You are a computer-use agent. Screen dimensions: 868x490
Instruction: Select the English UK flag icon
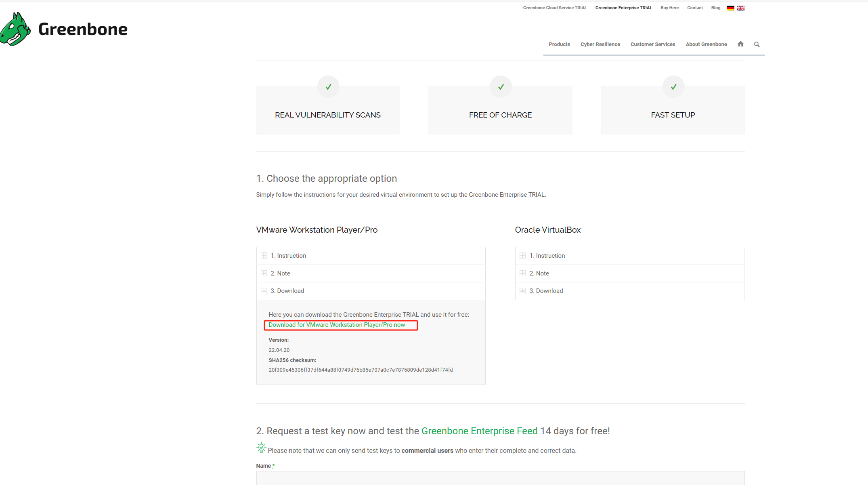(741, 8)
